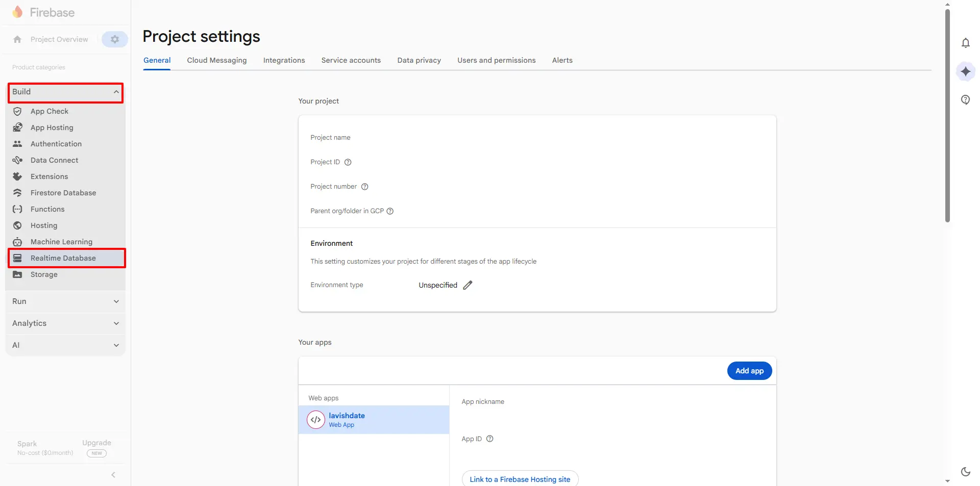This screenshot has width=980, height=486.
Task: Open the notifications bell icon
Action: point(965,43)
